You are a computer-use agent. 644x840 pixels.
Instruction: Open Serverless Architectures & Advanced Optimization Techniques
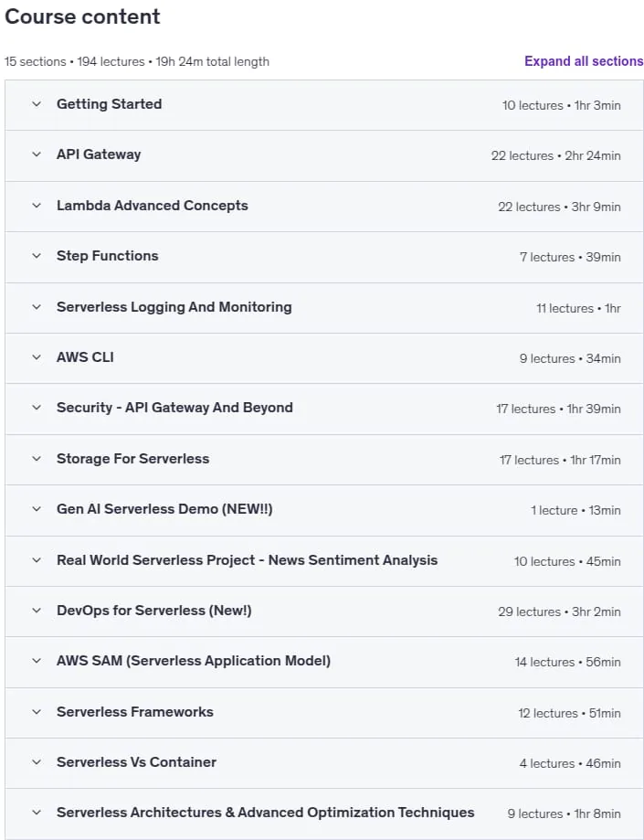(266, 813)
